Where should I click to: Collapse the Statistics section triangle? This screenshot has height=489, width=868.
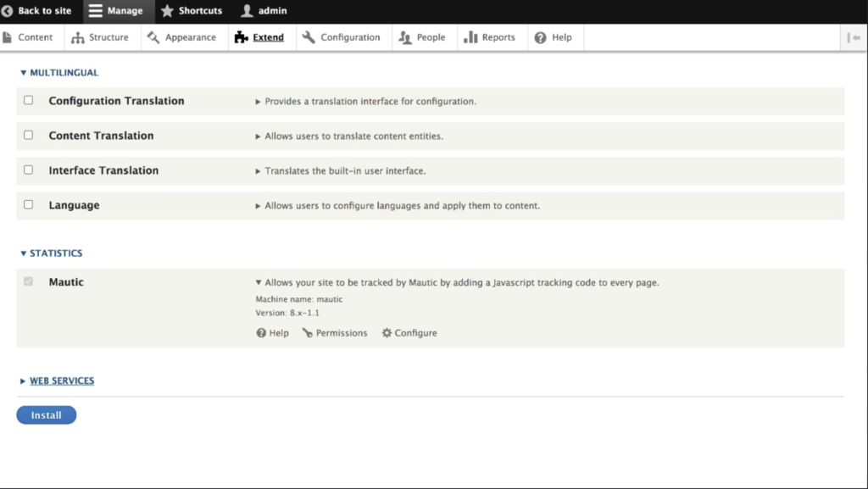point(23,253)
